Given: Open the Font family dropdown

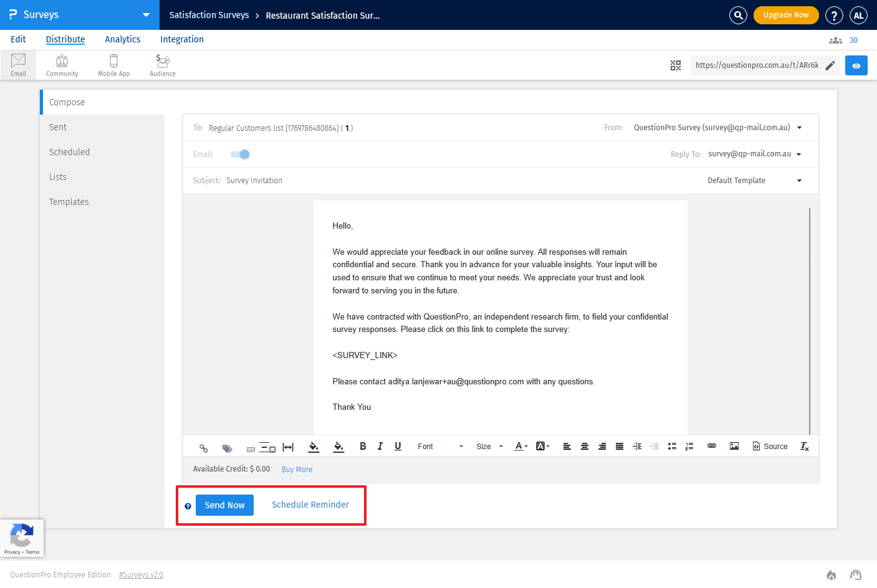Looking at the screenshot, I should (440, 447).
